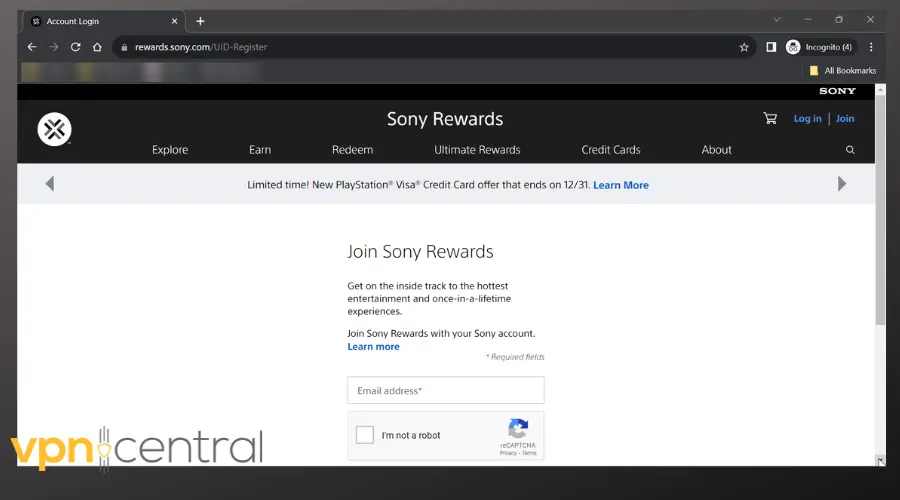The width and height of the screenshot is (900, 500).
Task: Click the Join Sony Rewards heading
Action: click(x=420, y=252)
